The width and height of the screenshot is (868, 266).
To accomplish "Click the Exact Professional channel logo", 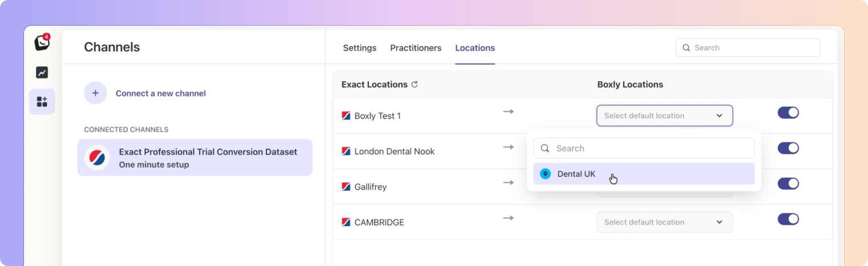I will coord(97,158).
